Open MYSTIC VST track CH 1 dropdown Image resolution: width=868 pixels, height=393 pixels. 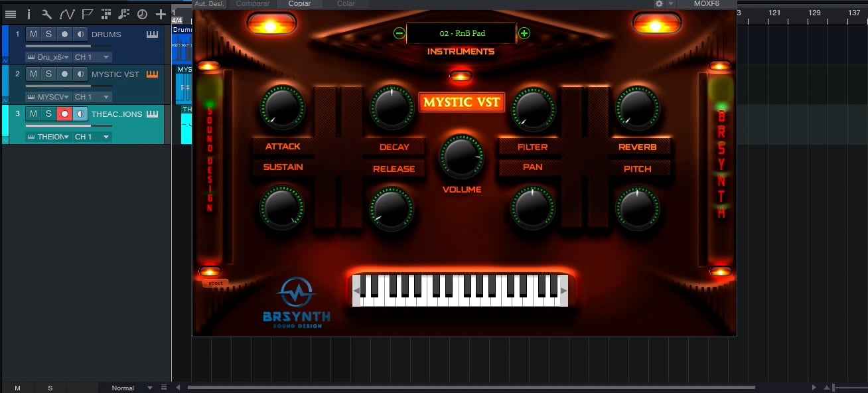coord(92,97)
